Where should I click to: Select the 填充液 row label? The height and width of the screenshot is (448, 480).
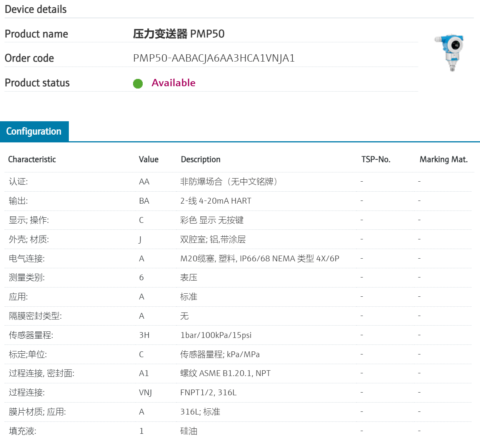[22, 431]
